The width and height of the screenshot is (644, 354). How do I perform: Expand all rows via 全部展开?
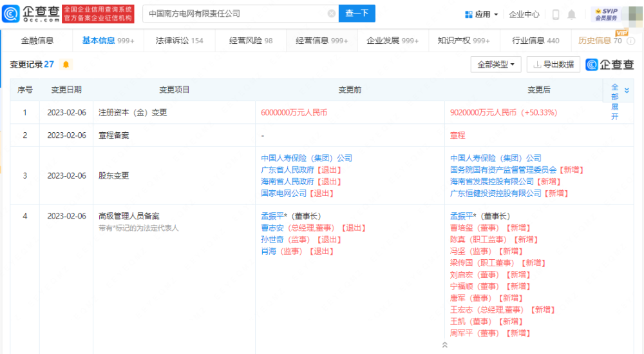pos(620,101)
